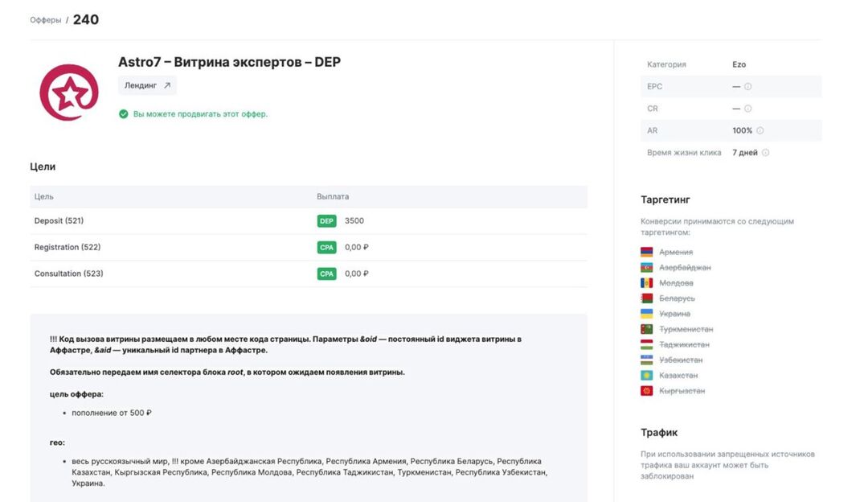Show info icon beside AR 100%
The width and height of the screenshot is (868, 502).
(760, 131)
